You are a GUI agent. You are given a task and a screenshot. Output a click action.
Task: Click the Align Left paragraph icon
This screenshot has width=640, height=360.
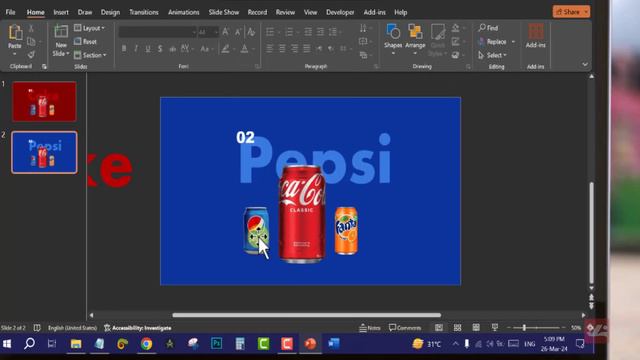click(270, 49)
